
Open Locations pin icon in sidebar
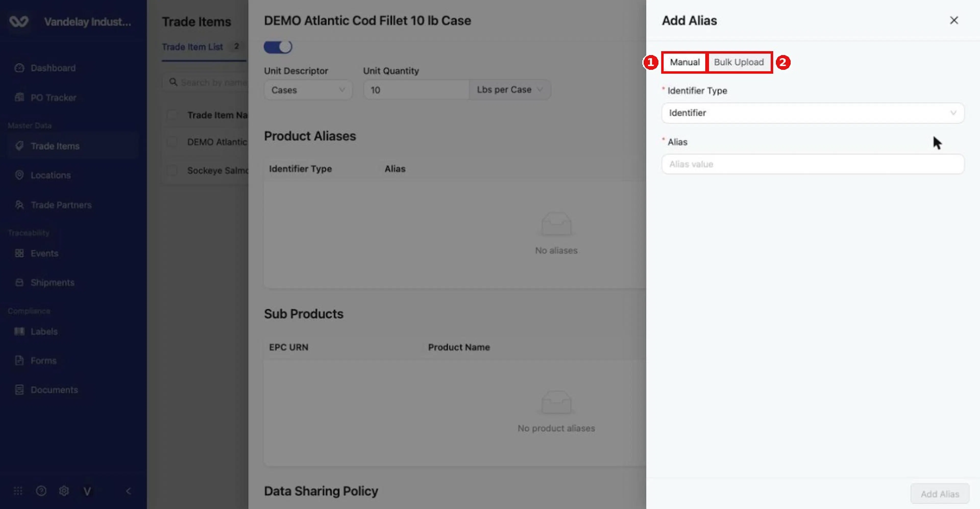[x=19, y=175]
